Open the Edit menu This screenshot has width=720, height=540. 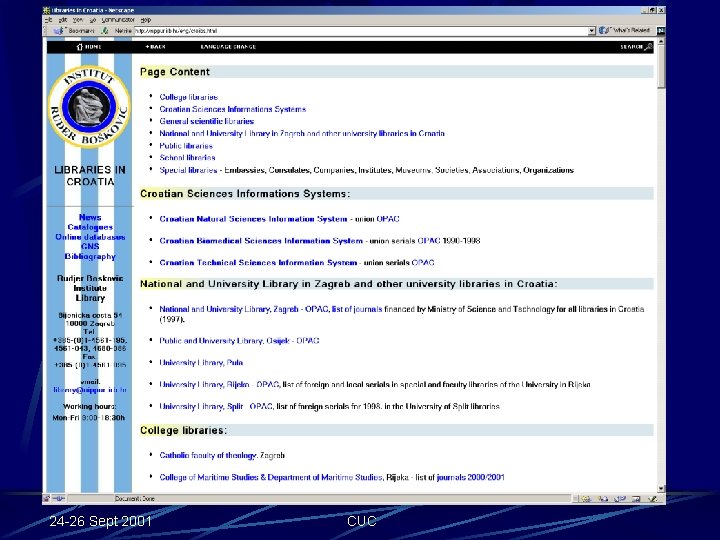[63, 20]
